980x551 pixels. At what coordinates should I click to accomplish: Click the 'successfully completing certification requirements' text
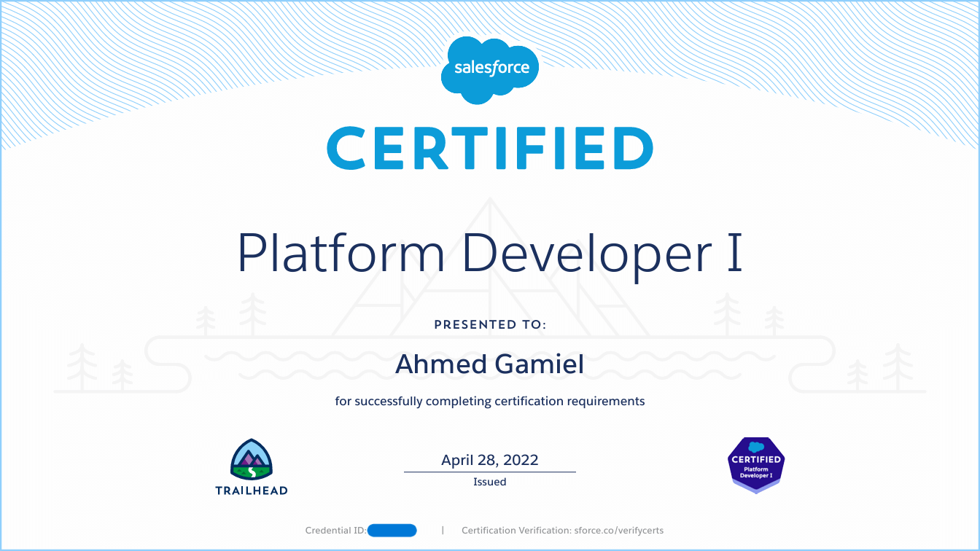(490, 401)
